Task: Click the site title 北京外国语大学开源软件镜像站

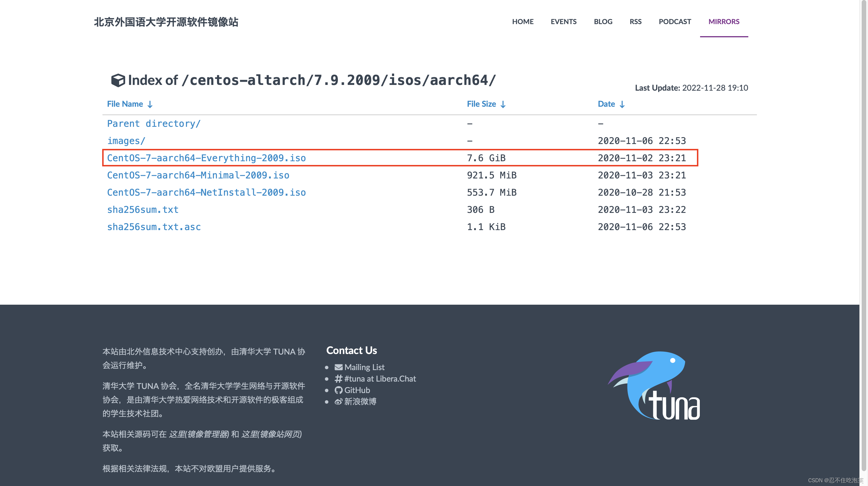Action: (x=166, y=22)
